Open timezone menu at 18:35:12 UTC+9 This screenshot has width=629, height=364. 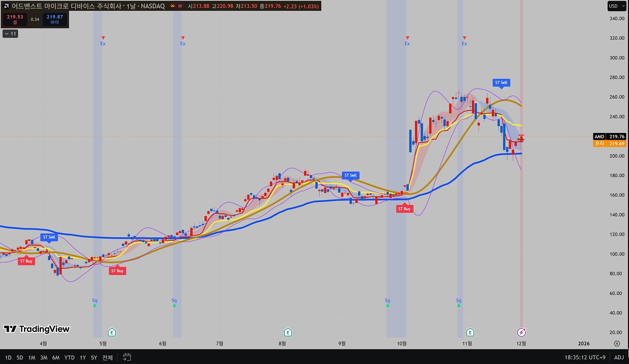point(585,357)
